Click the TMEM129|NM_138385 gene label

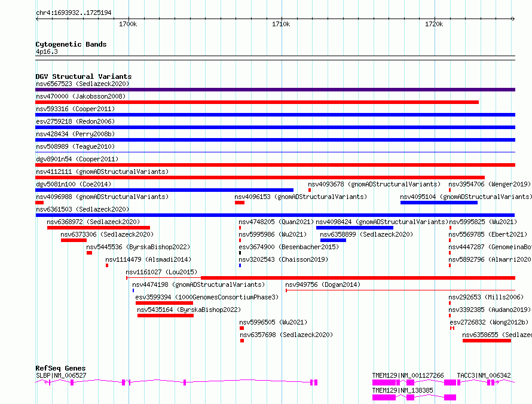(x=402, y=390)
